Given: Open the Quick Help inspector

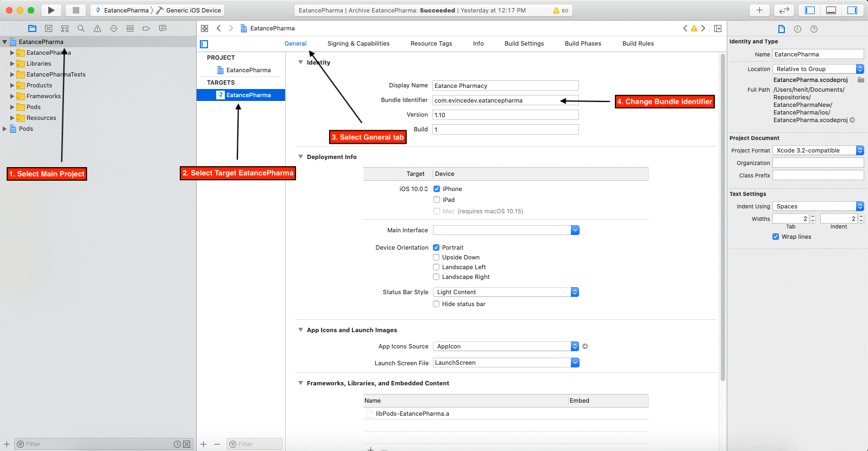Looking at the screenshot, I should pos(814,29).
